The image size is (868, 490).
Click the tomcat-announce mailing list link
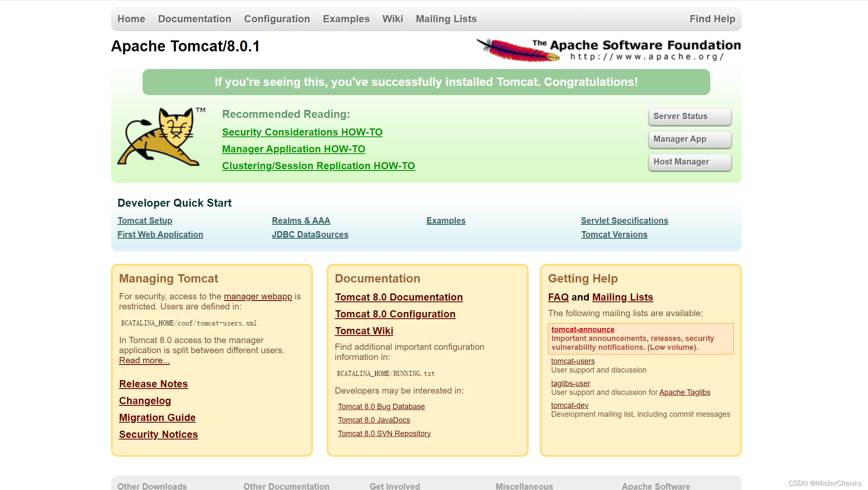pos(582,330)
